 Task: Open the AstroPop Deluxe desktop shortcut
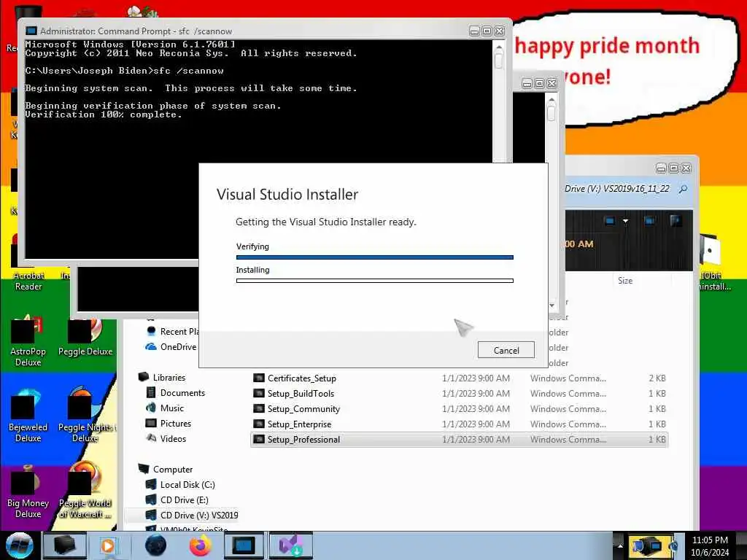(x=28, y=341)
